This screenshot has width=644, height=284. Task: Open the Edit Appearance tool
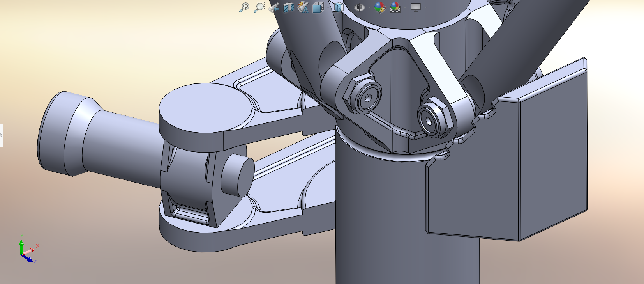click(x=380, y=7)
